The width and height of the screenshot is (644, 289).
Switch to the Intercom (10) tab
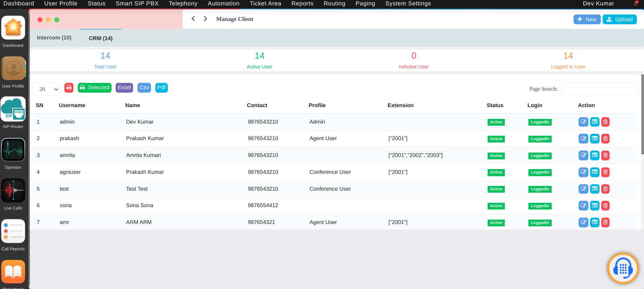tap(54, 38)
